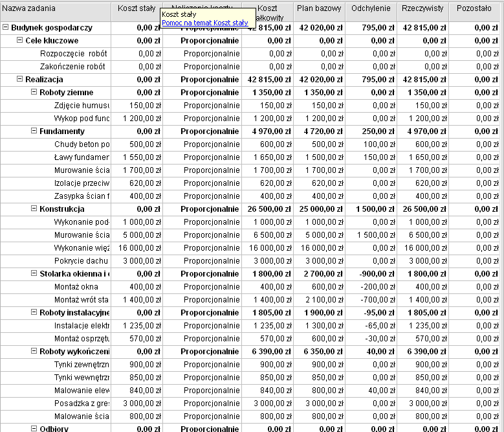This screenshot has width=504, height=432.
Task: Select the 'Tynki wewnętrzn' task name
Action: pos(82,378)
